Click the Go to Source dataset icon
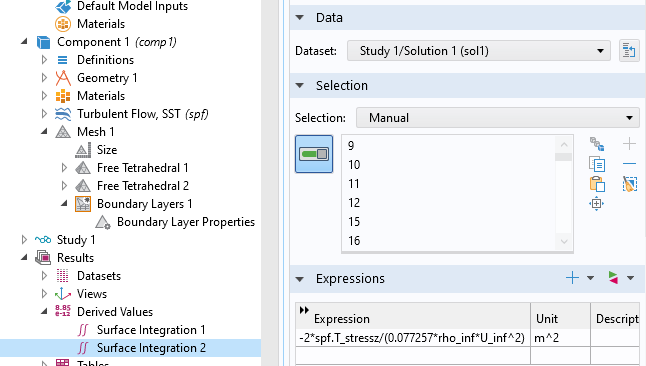The height and width of the screenshot is (366, 646). (x=629, y=51)
